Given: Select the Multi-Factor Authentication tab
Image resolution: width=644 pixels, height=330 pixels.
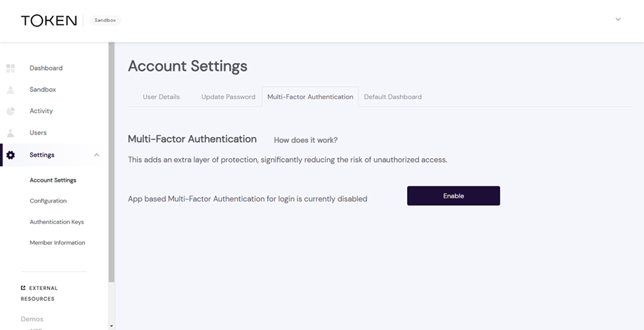Looking at the screenshot, I should point(310,97).
